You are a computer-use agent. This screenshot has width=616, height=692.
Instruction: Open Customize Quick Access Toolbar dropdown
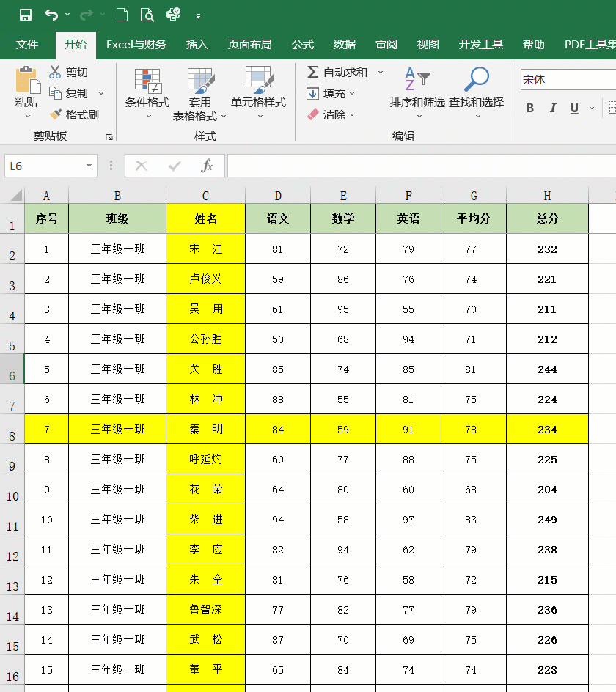pos(198,16)
